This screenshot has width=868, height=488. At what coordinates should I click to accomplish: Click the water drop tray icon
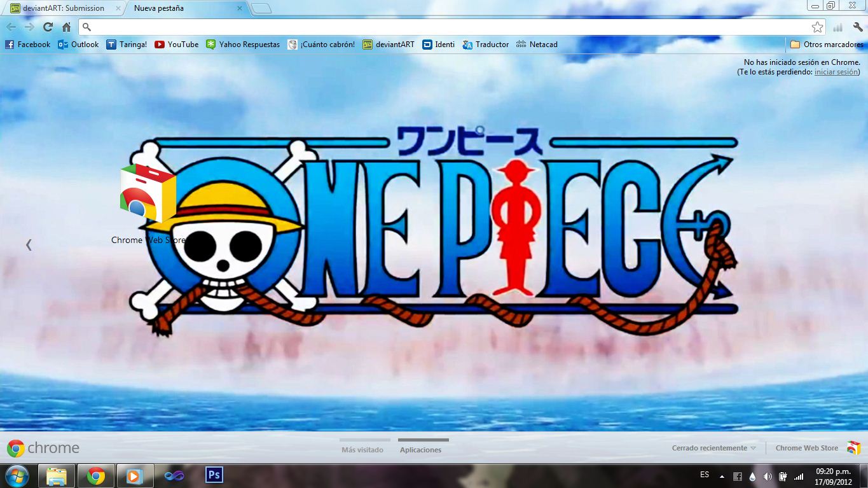point(753,476)
